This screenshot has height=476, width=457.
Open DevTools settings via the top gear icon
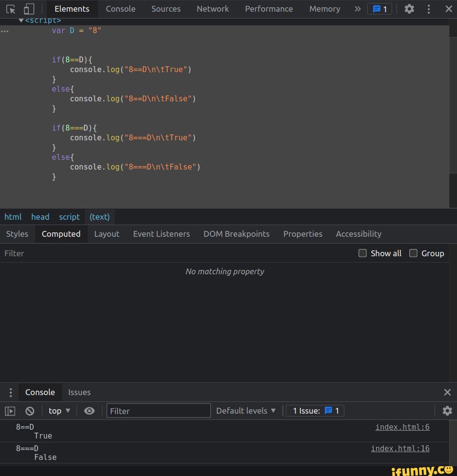pos(409,9)
